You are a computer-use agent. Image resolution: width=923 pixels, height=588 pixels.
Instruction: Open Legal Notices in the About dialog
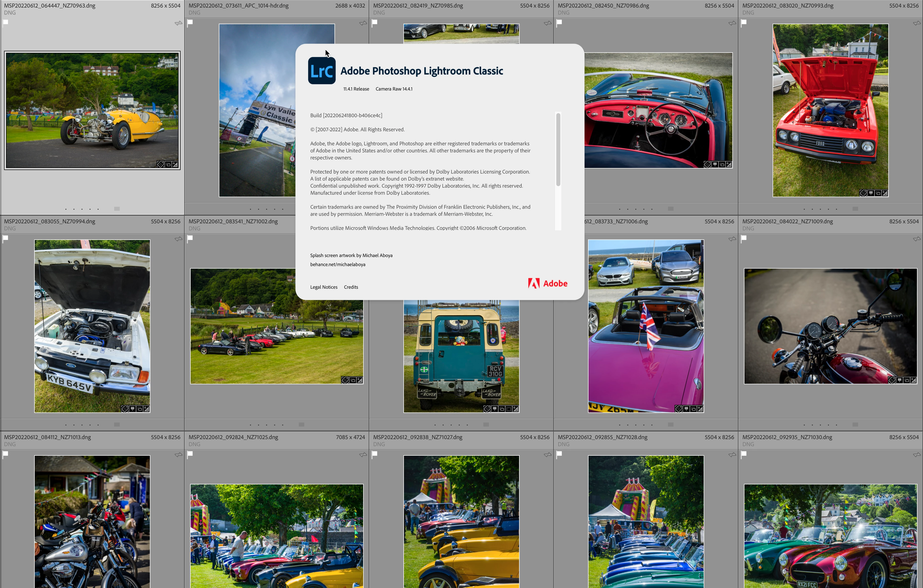(x=323, y=287)
